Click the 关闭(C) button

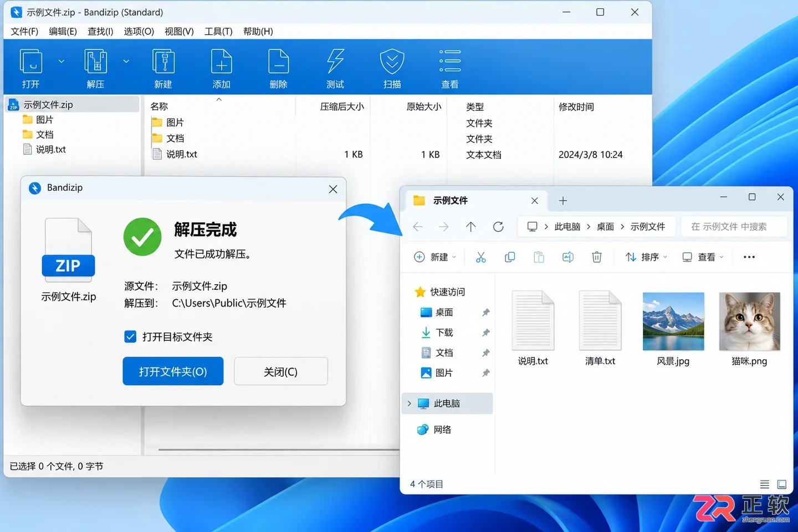(x=281, y=371)
